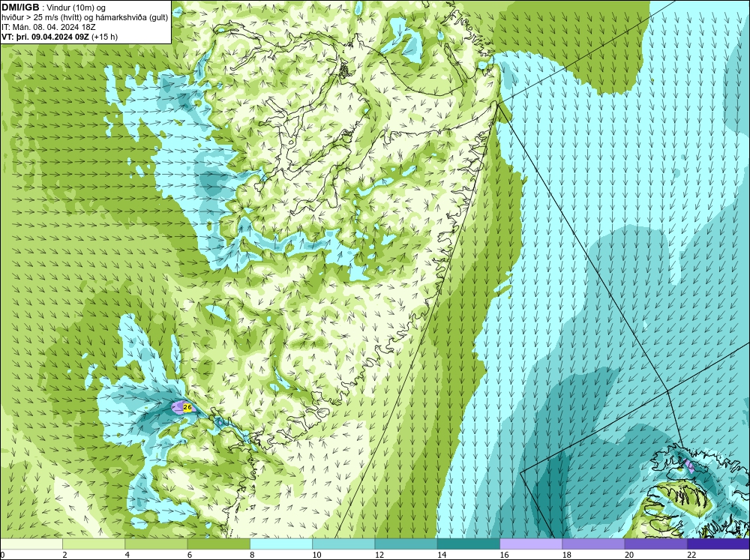Click the 'VT: þri. 09.04.2024 09Z' valid time

point(45,36)
